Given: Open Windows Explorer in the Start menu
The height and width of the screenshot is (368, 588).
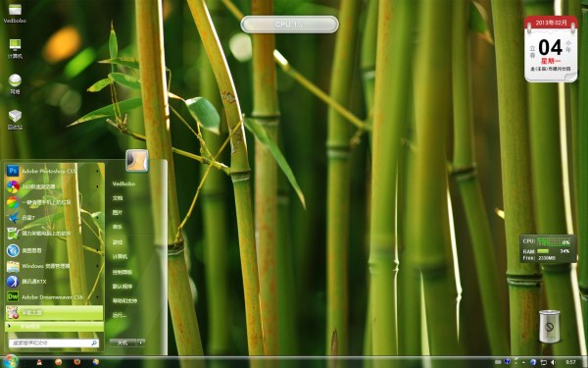Looking at the screenshot, I should click(54, 266).
